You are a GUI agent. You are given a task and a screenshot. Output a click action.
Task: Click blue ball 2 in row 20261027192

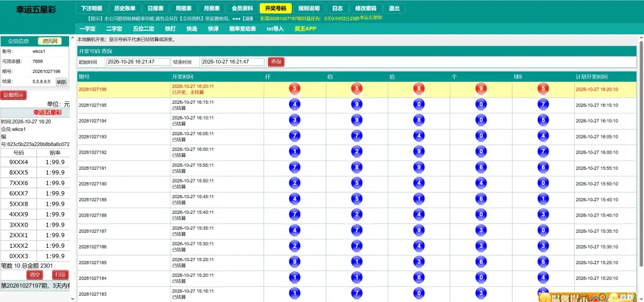click(x=357, y=151)
